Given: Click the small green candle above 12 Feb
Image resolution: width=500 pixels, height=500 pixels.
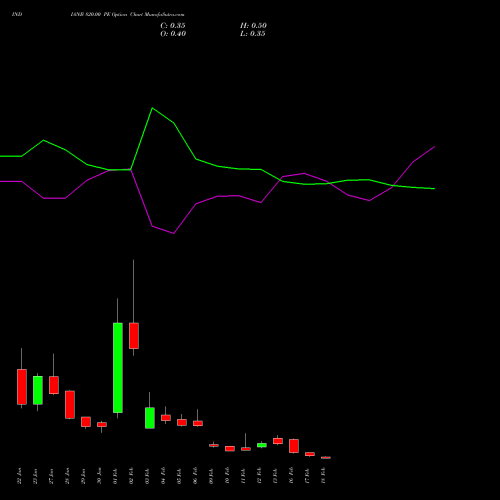Looking at the screenshot, I should [262, 445].
